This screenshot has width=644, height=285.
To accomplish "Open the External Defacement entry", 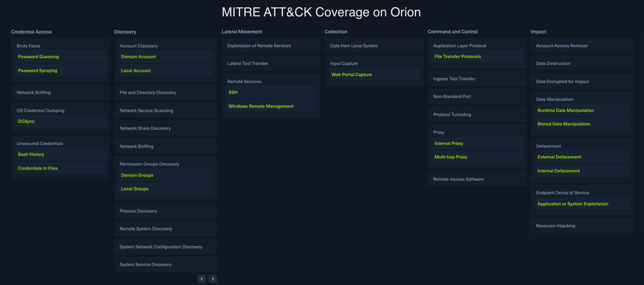I will pos(559,157).
